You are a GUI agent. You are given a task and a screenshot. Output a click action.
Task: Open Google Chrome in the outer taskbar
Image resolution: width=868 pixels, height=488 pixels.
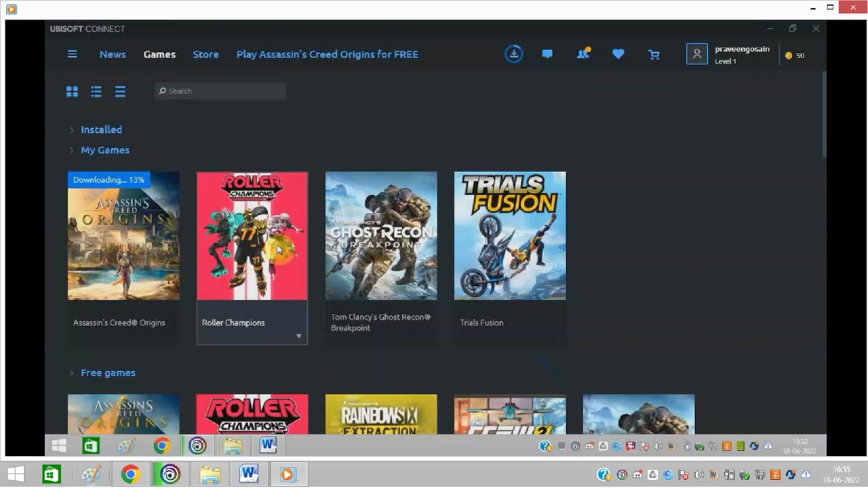click(x=130, y=474)
